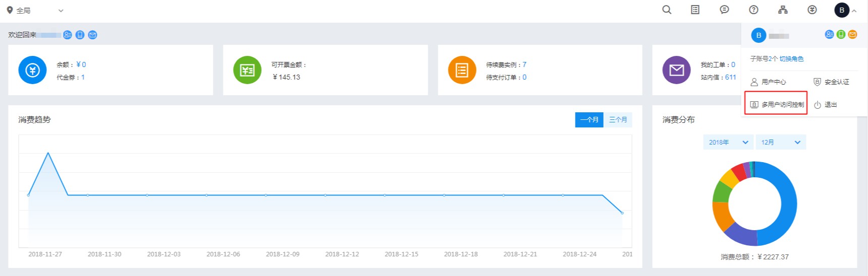Screen dimensions: 868x276
Task: Open the 2018年 year dropdown
Action: pyautogui.click(x=728, y=143)
